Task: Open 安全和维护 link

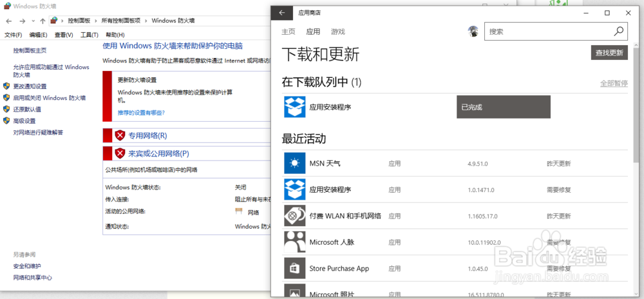Action: 27,266
